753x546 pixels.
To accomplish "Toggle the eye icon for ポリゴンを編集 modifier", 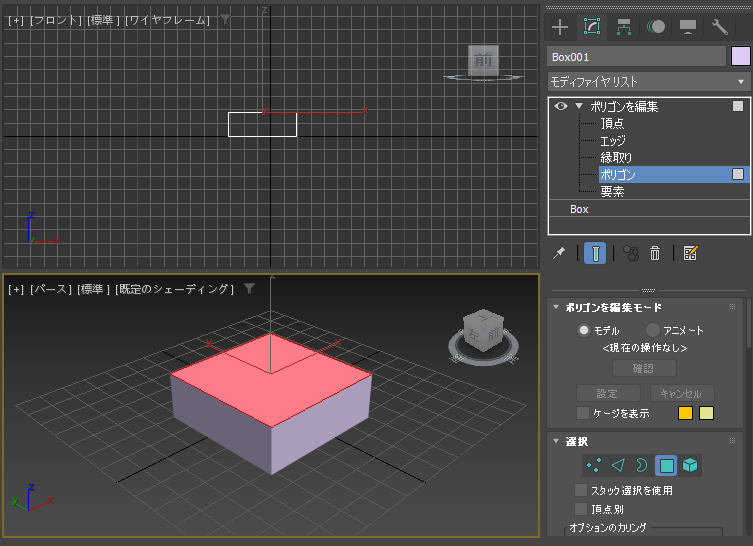I will tap(560, 106).
